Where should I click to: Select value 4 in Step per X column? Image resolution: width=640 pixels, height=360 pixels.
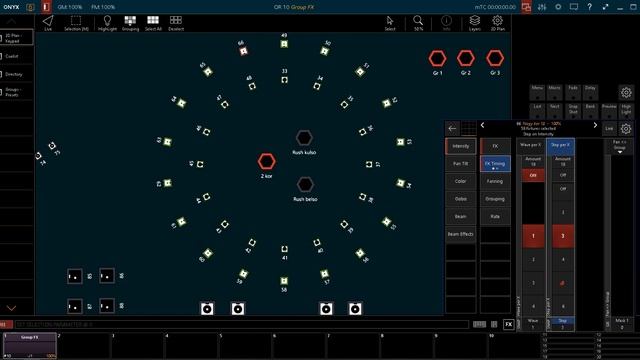click(x=563, y=259)
